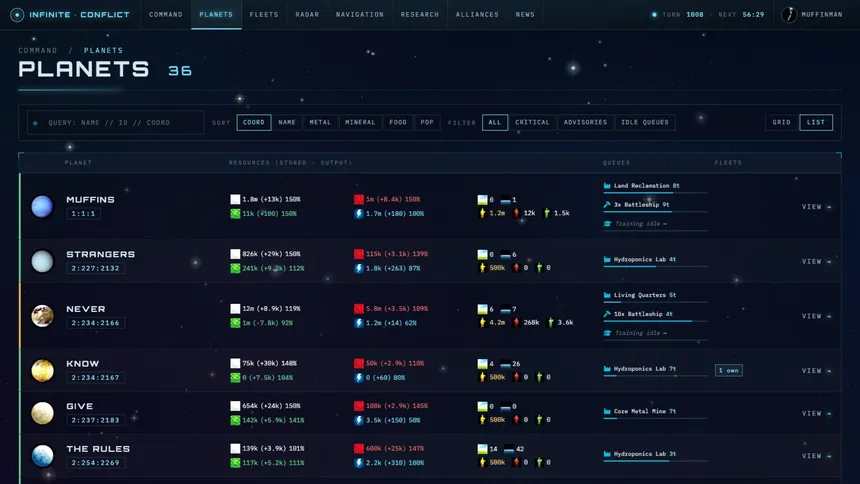Click the Living Quarters 5t progress bar
The height and width of the screenshot is (484, 860).
[x=655, y=302]
